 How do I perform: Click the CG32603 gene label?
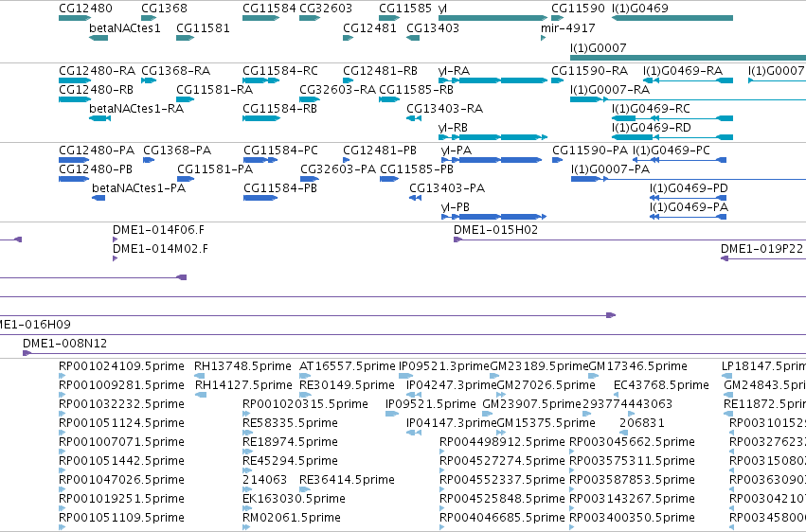click(326, 9)
